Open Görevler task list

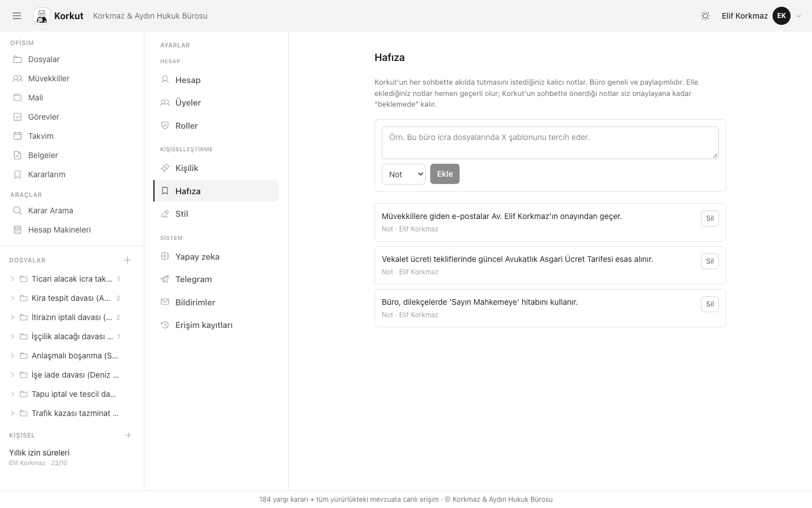pyautogui.click(x=72, y=117)
